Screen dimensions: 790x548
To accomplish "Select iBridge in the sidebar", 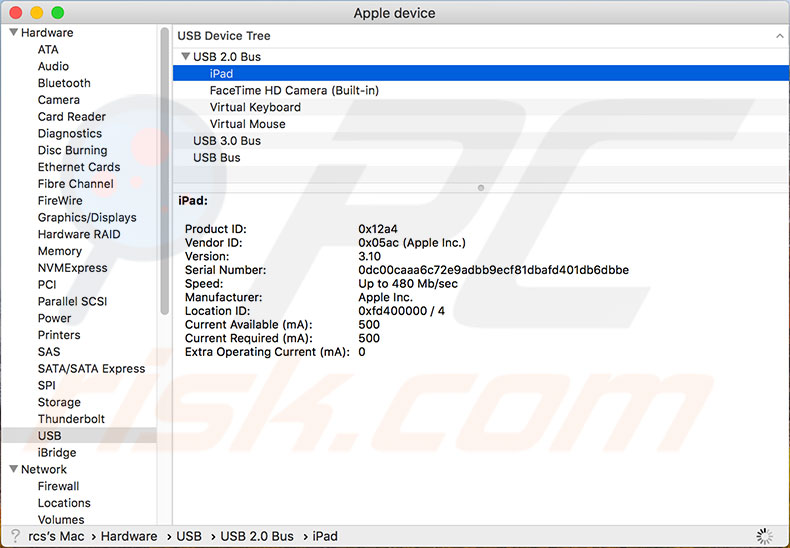I will 57,452.
